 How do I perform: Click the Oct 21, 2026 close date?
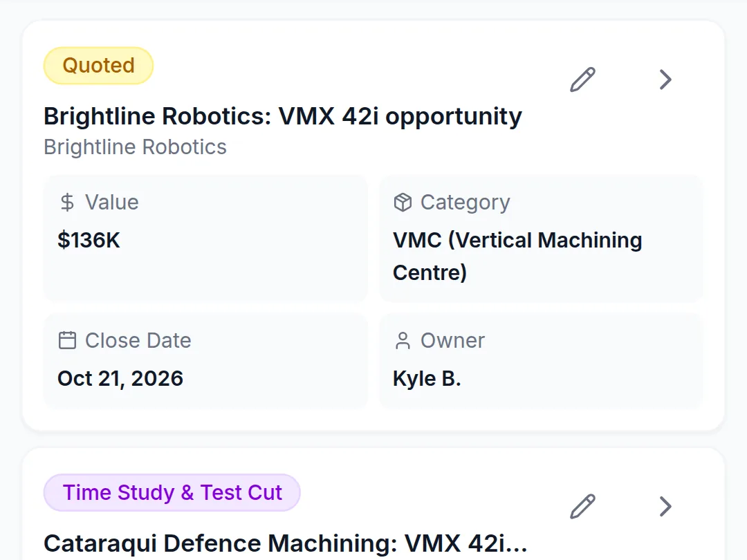tap(120, 379)
